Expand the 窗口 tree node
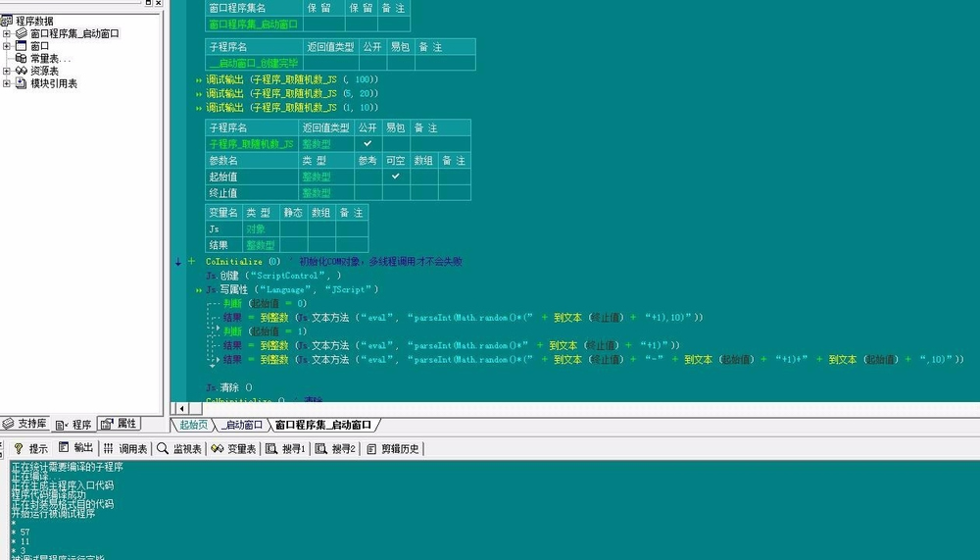 pyautogui.click(x=7, y=46)
